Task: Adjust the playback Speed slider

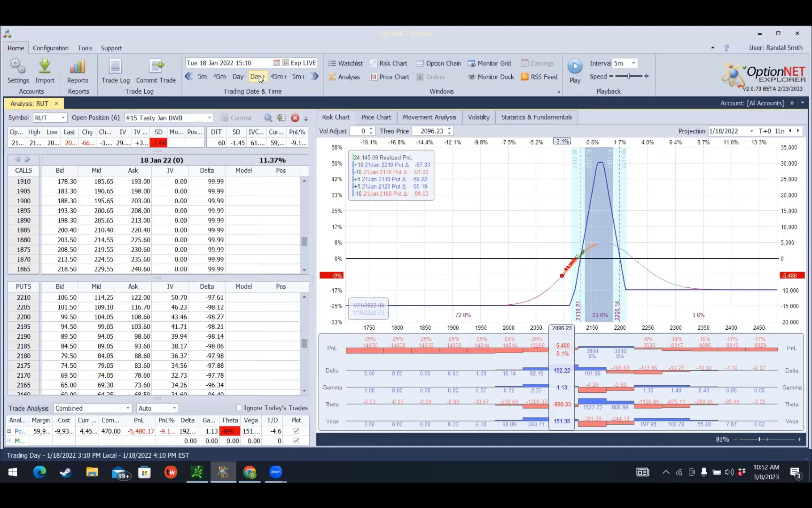Action: 629,76
